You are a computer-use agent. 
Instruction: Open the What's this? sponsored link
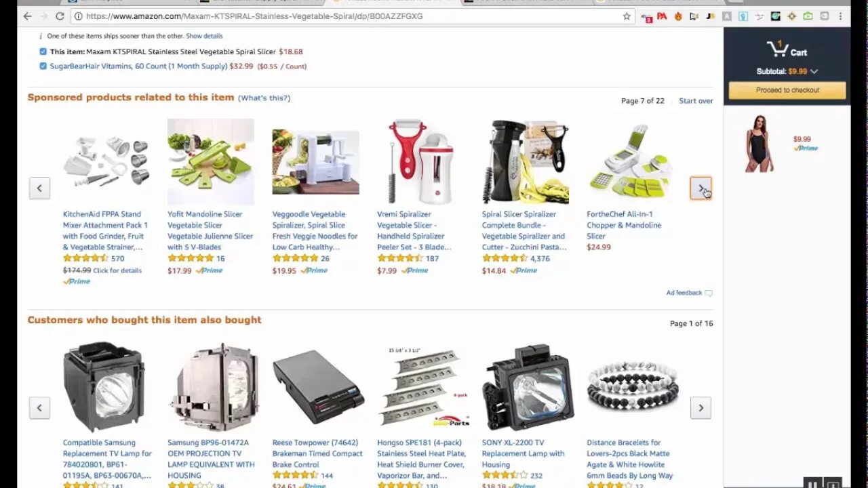(x=264, y=98)
